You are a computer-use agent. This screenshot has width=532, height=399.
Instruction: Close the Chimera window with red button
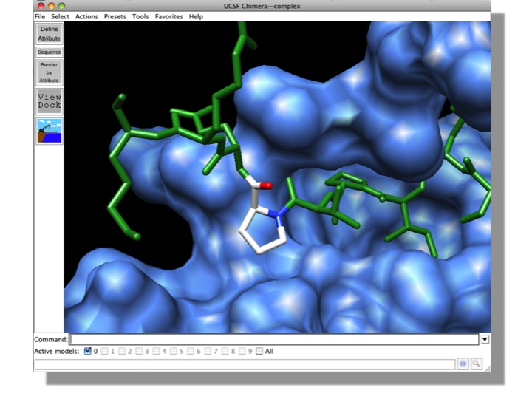[41, 6]
